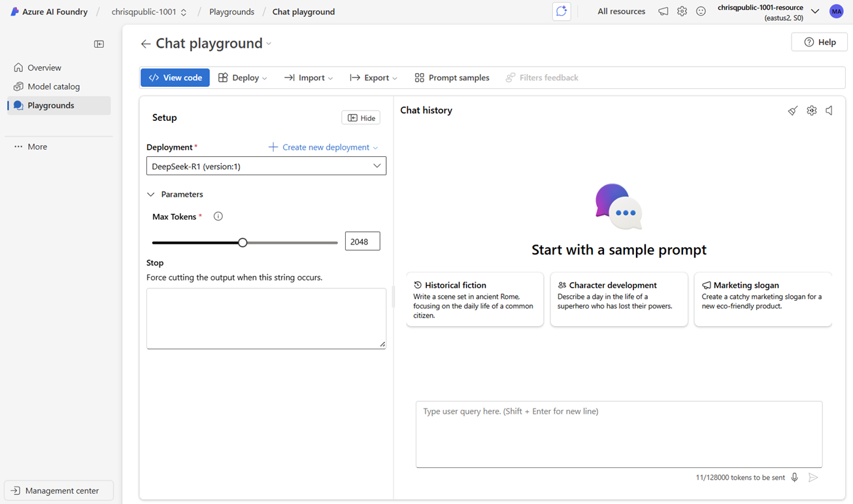Click the Chat playground breadcrumb
Image resolution: width=853 pixels, height=504 pixels.
click(x=303, y=12)
